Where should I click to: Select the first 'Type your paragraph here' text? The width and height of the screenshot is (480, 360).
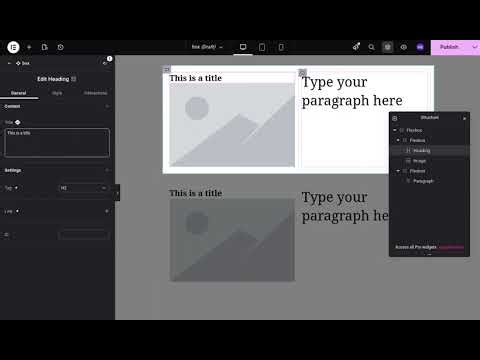pos(352,91)
